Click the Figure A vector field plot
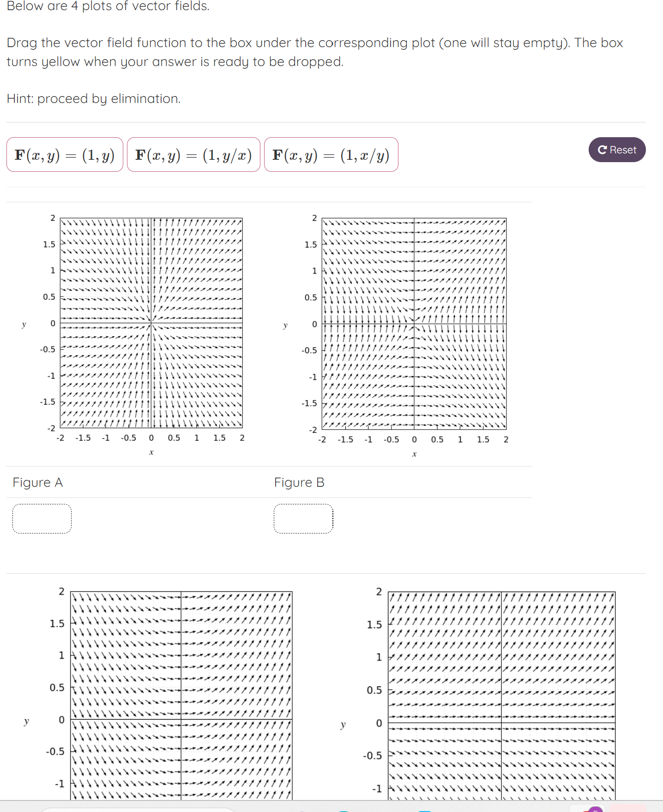The image size is (663, 812). pos(151,323)
